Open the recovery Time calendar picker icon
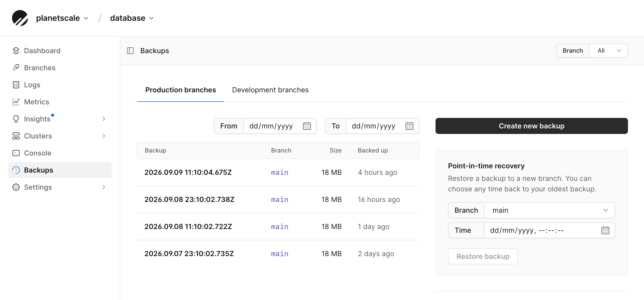This screenshot has width=644, height=300. point(605,230)
